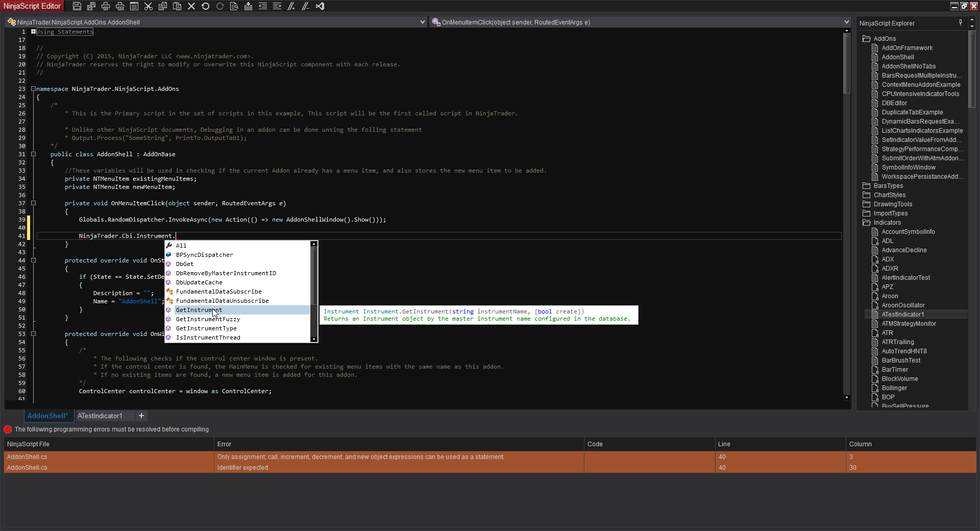Open the Bollinger indicator script
The width and height of the screenshot is (980, 531).
894,388
